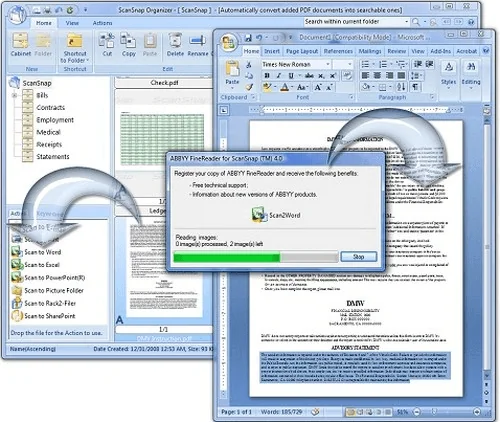Image resolution: width=500 pixels, height=422 pixels.
Task: Click the Delete icon in ScanSnap Organizer
Action: click(x=175, y=41)
